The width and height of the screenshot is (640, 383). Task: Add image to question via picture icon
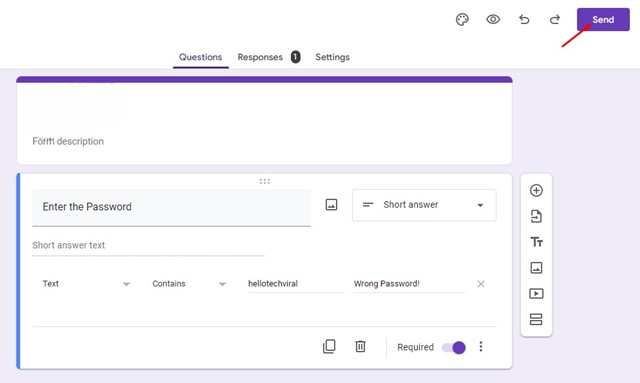point(331,205)
